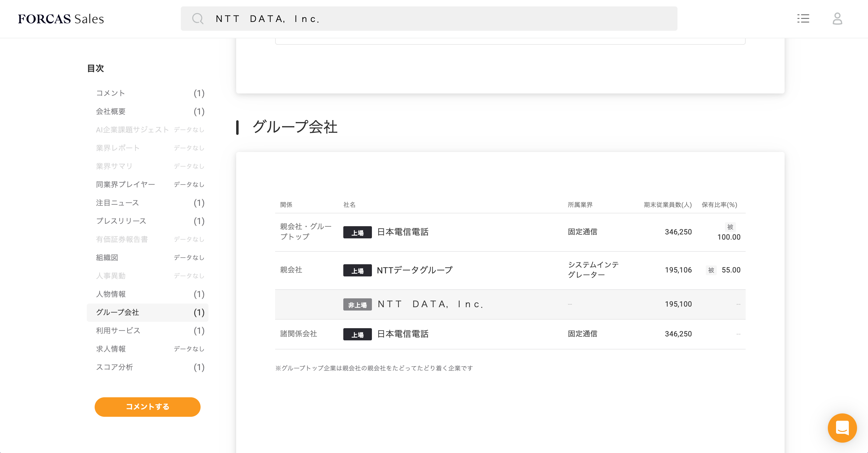The height and width of the screenshot is (453, 868).
Task: Open the user account icon
Action: tap(837, 19)
